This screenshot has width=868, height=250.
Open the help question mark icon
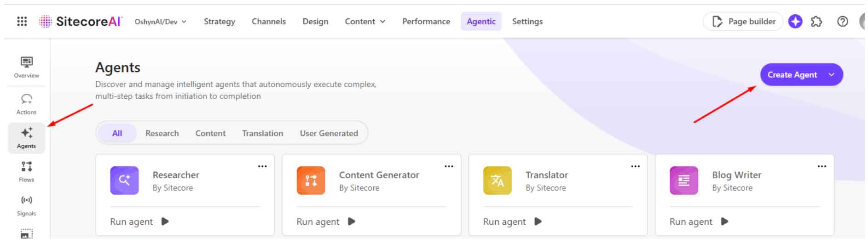pos(843,22)
